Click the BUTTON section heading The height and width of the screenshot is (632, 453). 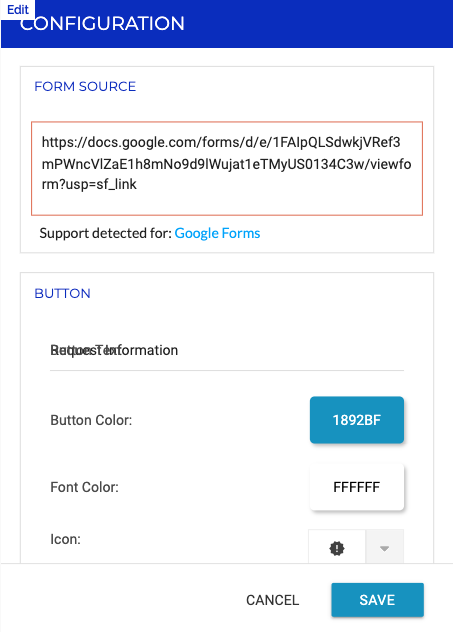(x=62, y=293)
